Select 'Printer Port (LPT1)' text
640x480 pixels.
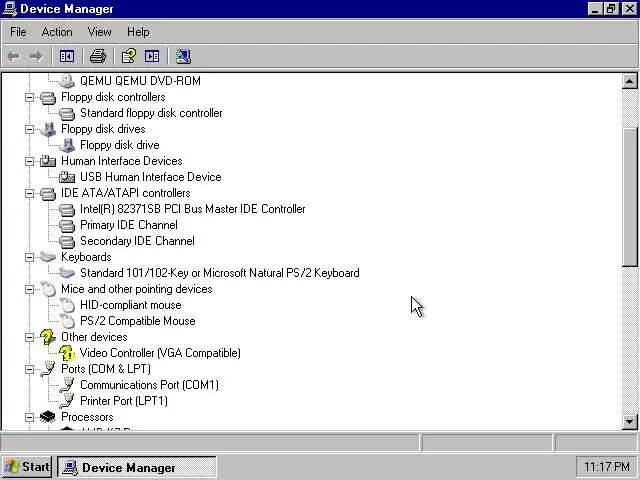(x=124, y=401)
